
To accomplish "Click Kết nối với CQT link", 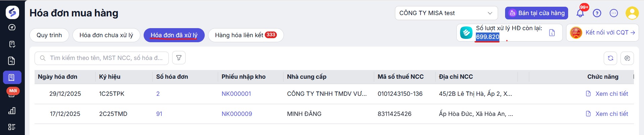I will coord(610,32).
